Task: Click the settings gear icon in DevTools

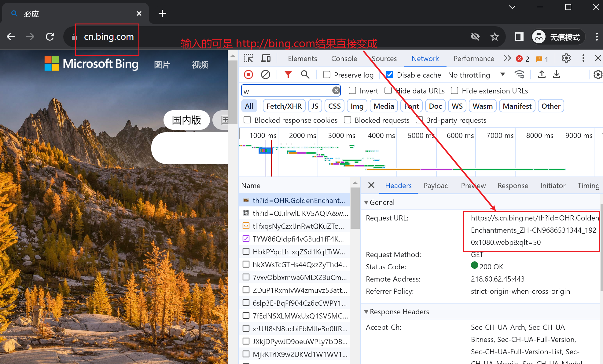Action: coord(565,59)
